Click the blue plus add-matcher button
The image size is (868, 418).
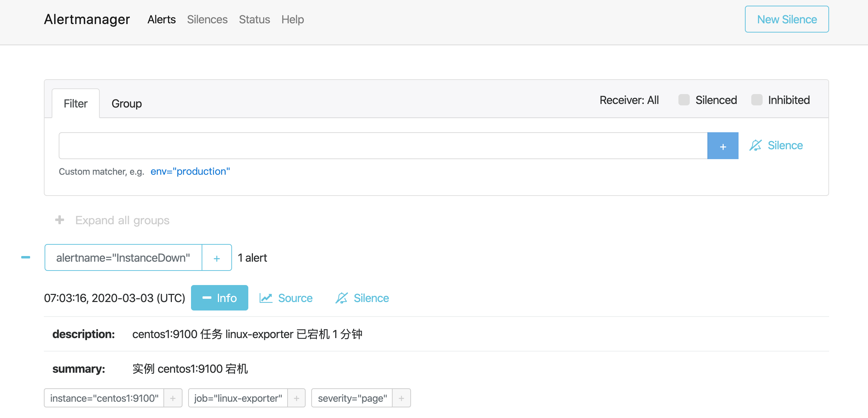[723, 146]
